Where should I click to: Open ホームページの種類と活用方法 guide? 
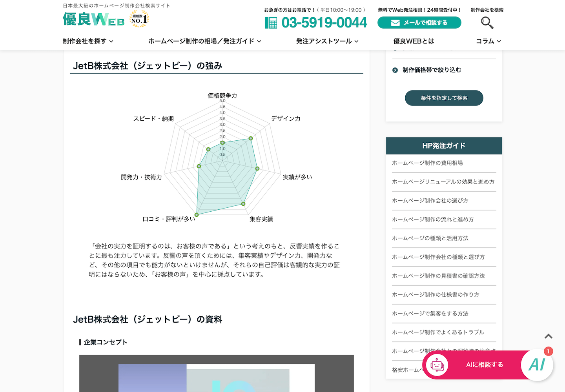click(430, 238)
